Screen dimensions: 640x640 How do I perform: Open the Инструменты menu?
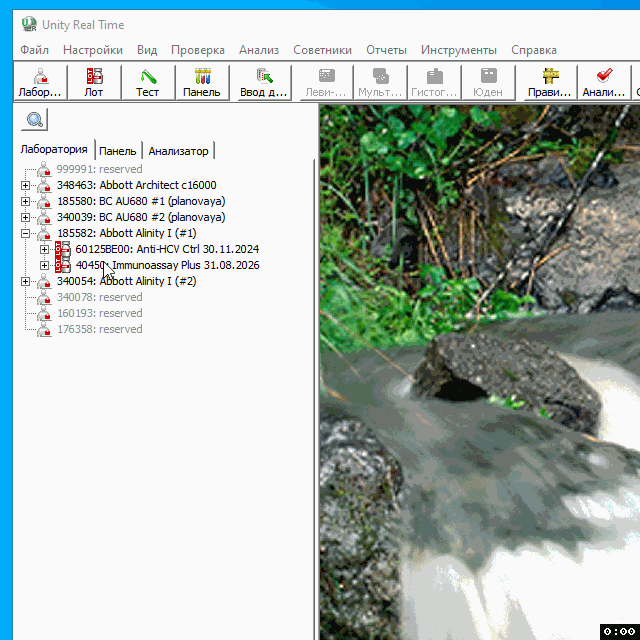pos(458,50)
